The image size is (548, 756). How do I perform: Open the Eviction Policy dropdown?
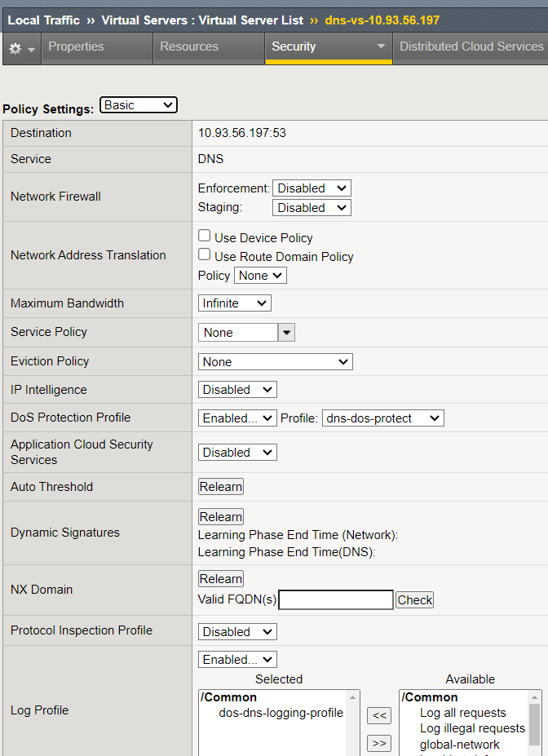pos(276,361)
